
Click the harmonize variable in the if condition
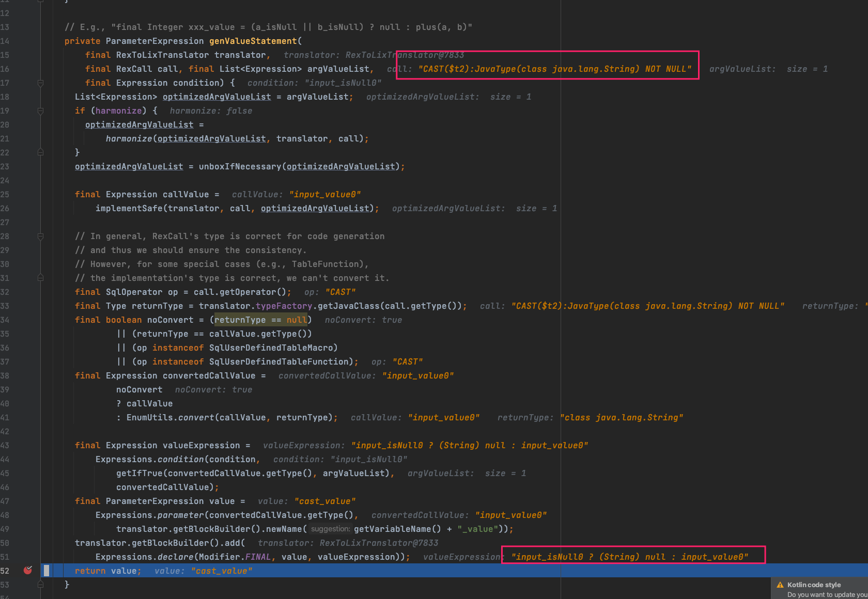tap(119, 111)
